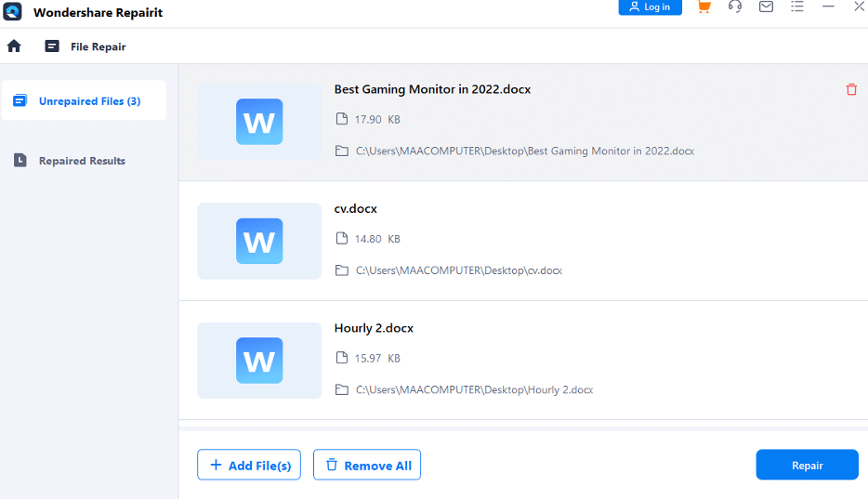This screenshot has width=868, height=500.
Task: Minimize the Repairit window
Action: [828, 7]
